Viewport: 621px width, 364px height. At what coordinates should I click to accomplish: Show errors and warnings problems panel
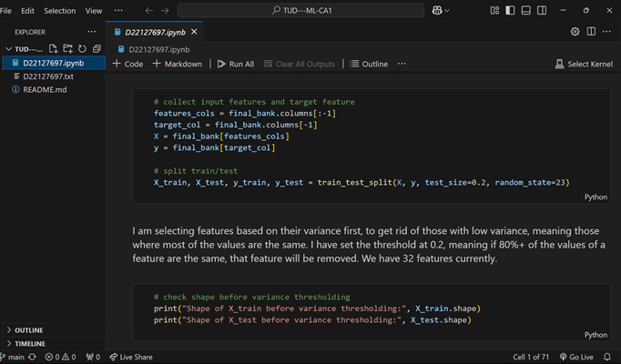tap(61, 357)
